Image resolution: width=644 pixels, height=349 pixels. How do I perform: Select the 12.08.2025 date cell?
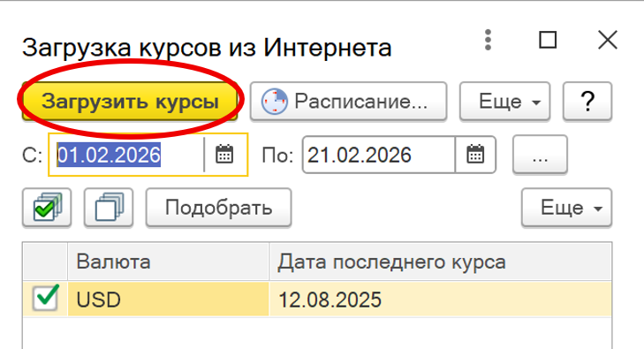coord(441,299)
